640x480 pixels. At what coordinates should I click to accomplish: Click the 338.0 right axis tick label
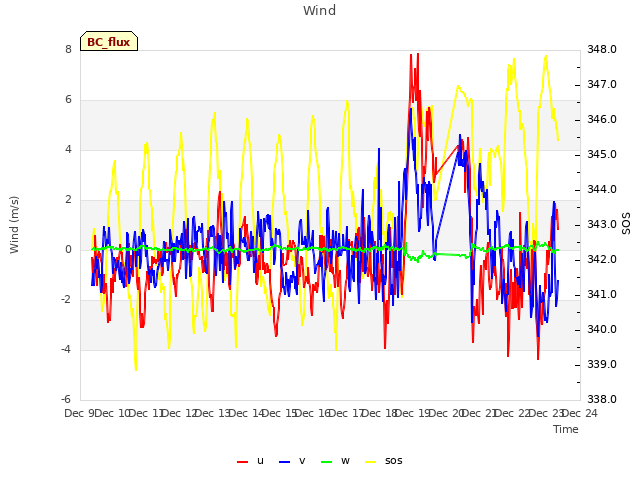pos(602,399)
